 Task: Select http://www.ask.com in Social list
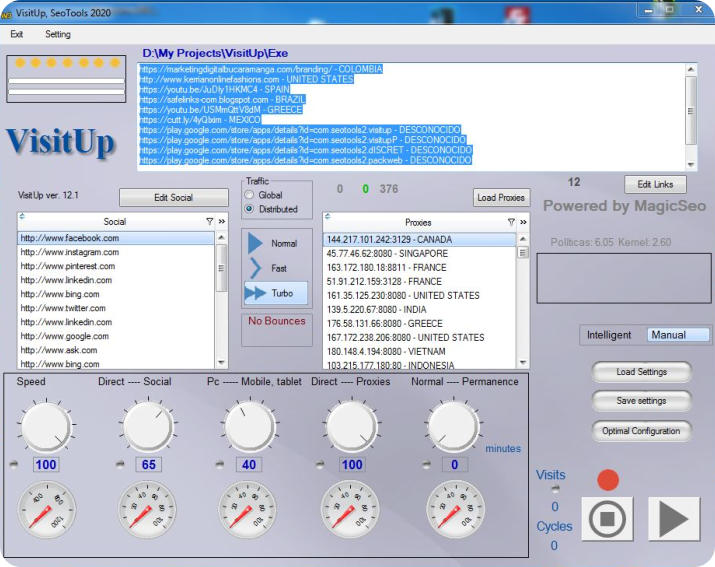coord(116,350)
